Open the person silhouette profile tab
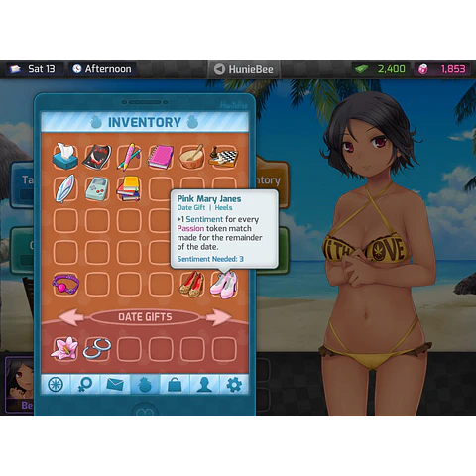 (x=204, y=385)
